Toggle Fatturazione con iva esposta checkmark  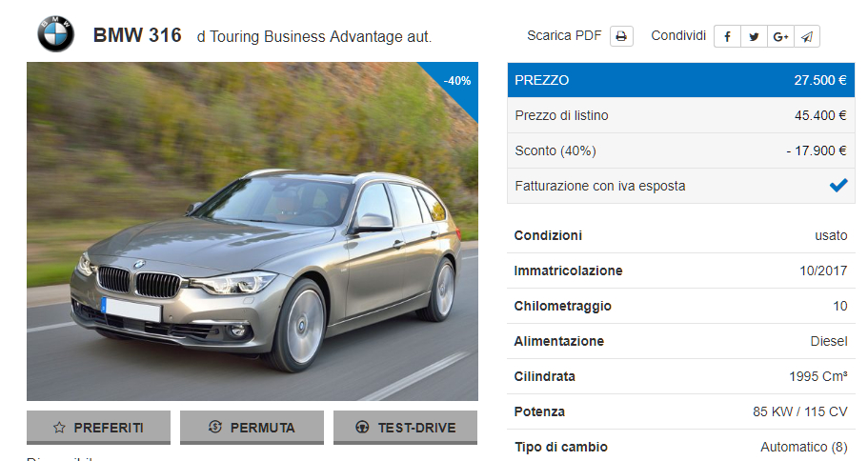[x=838, y=186]
